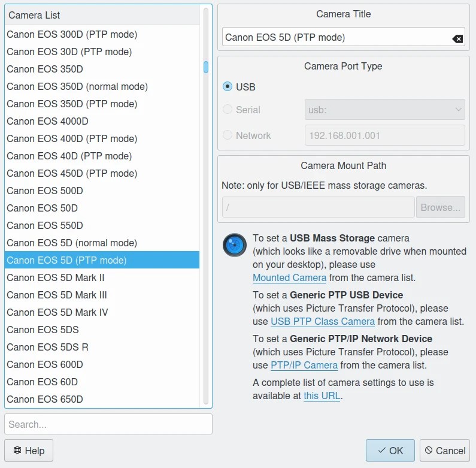Choose Canon EOS 4000D from list
The width and height of the screenshot is (476, 468).
click(48, 121)
